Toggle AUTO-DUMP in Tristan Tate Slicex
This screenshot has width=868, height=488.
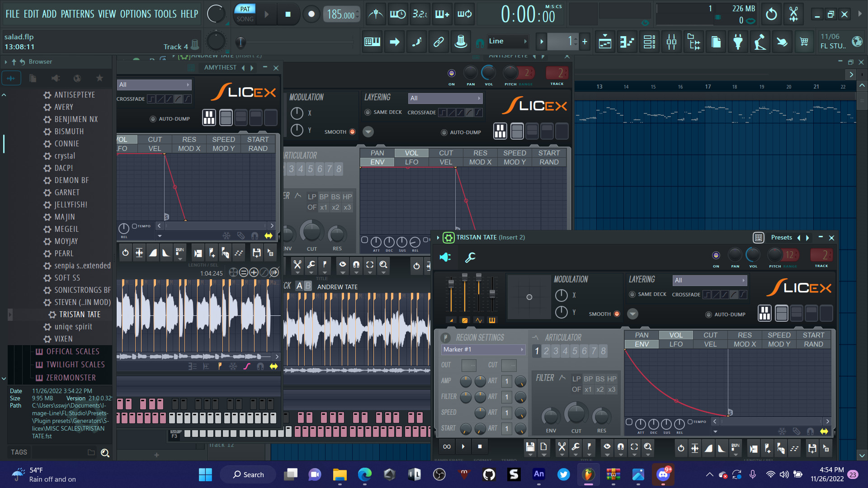(x=708, y=314)
